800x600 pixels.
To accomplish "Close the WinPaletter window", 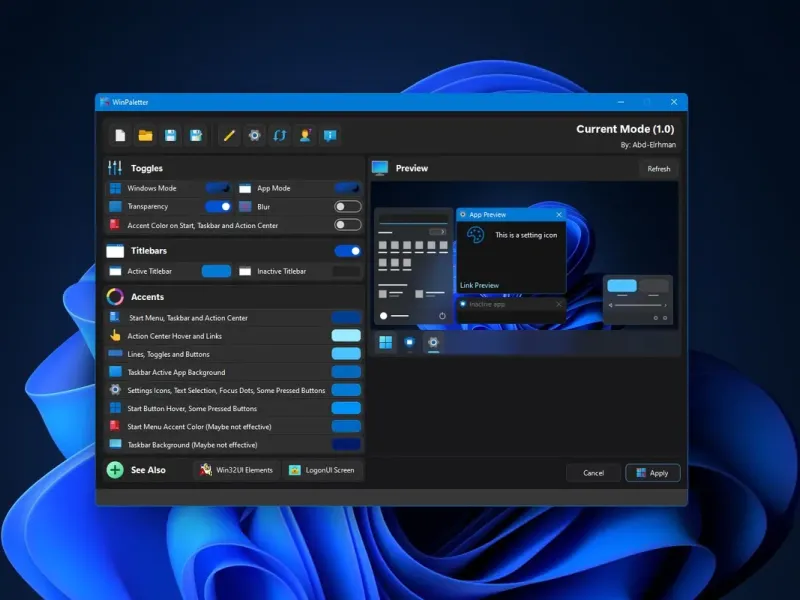I will (x=674, y=102).
